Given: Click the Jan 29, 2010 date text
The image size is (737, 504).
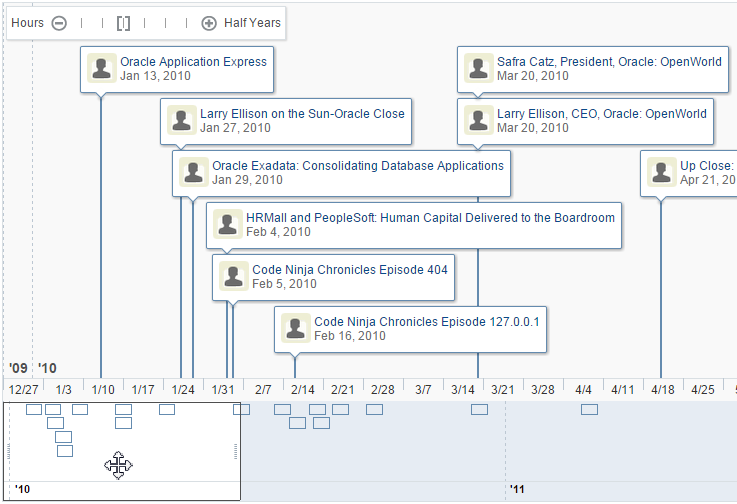Looking at the screenshot, I should (247, 180).
